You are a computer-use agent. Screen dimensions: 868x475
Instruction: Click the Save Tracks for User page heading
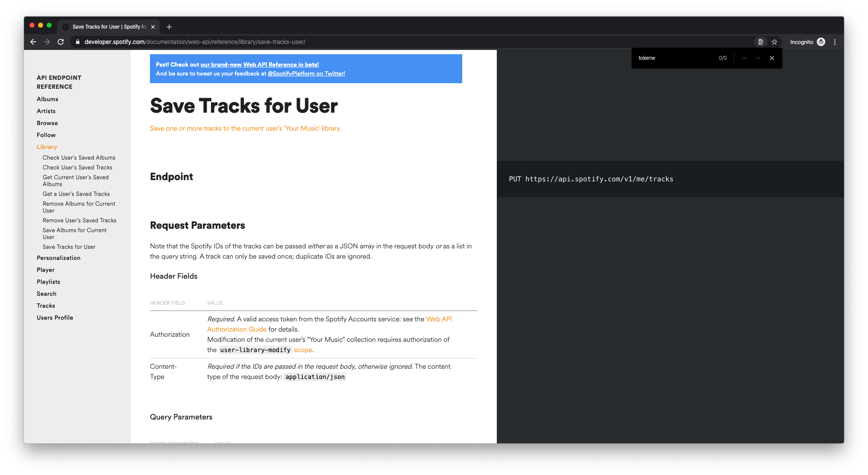[x=244, y=106]
